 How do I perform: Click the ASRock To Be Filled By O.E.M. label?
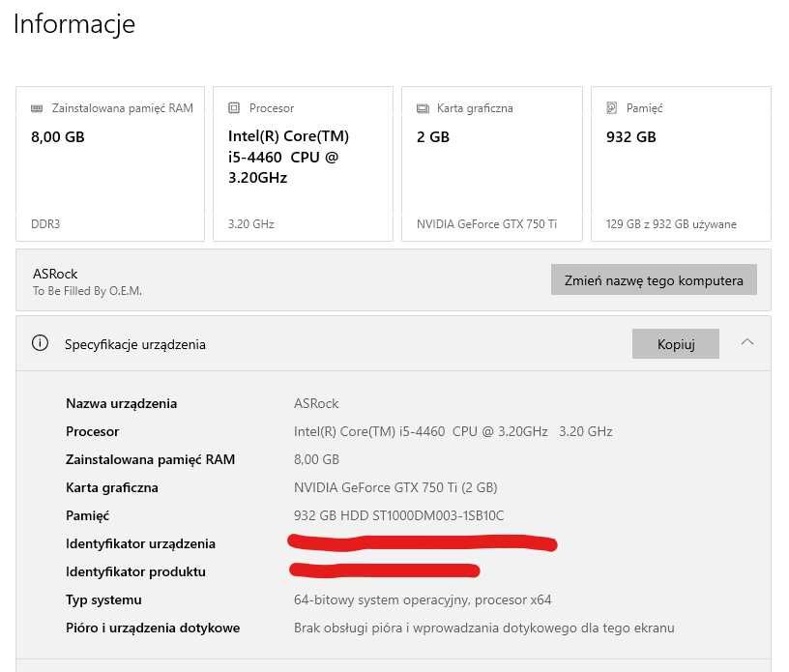click(x=87, y=281)
